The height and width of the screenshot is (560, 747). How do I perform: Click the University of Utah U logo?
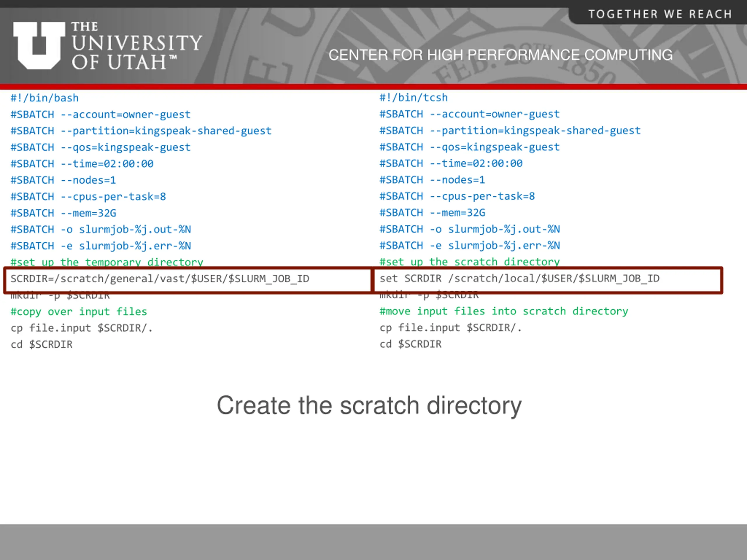pos(39,45)
